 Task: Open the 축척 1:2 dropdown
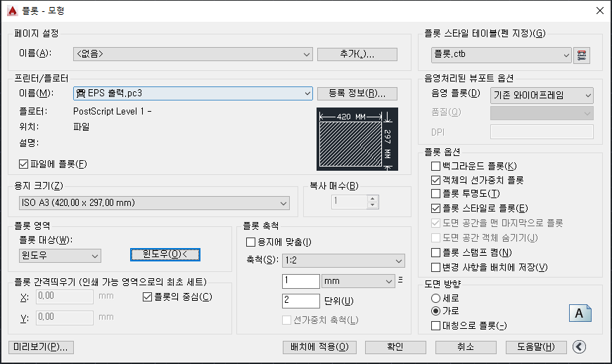(x=343, y=261)
